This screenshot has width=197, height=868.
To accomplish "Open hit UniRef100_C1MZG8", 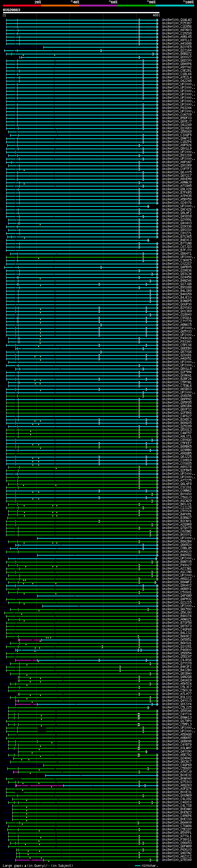I will (x=177, y=33).
